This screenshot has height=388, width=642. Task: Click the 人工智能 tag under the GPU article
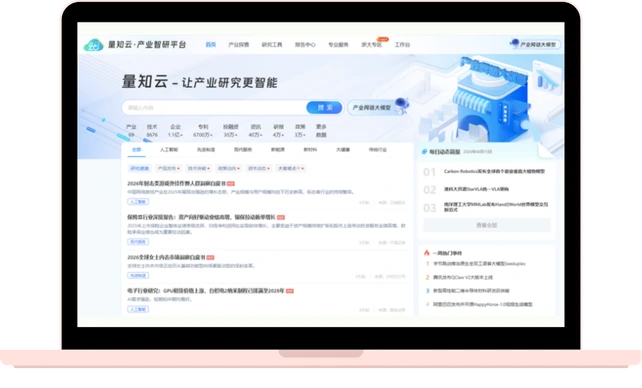(x=138, y=309)
